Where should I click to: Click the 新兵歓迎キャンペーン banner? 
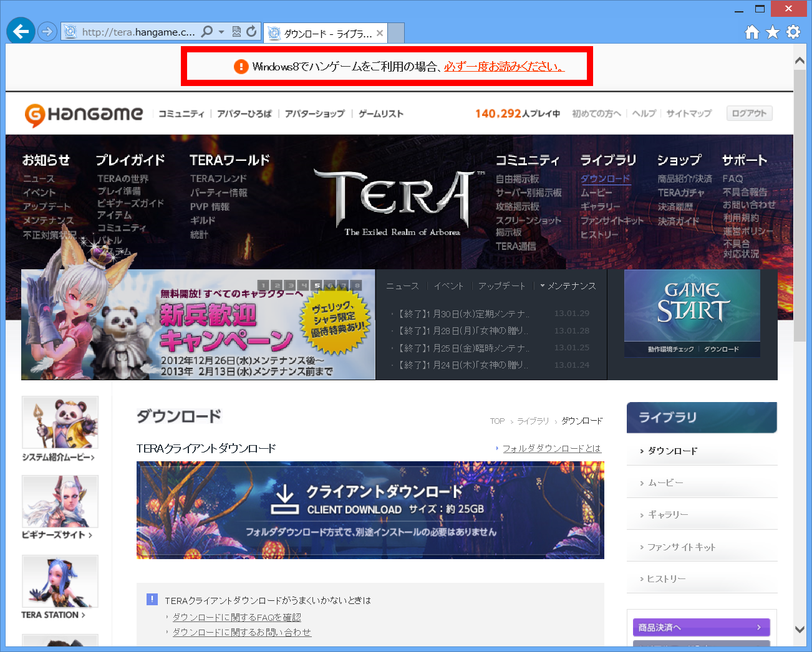coord(198,324)
